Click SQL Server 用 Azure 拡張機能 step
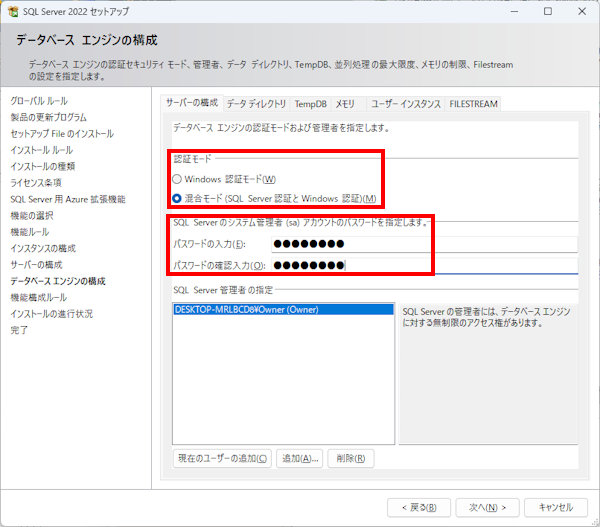 (68, 199)
